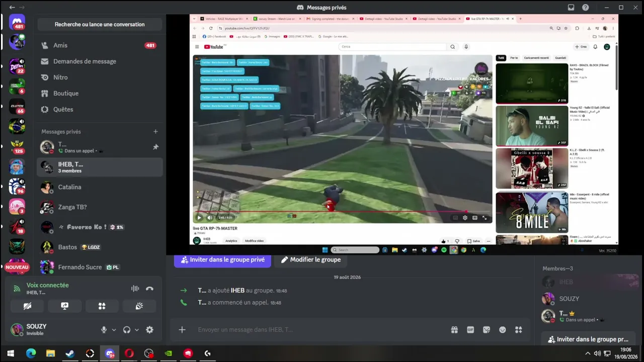Click 'Inviter dans le groupe privé' under the stream
The image size is (644, 362).
pyautogui.click(x=222, y=260)
